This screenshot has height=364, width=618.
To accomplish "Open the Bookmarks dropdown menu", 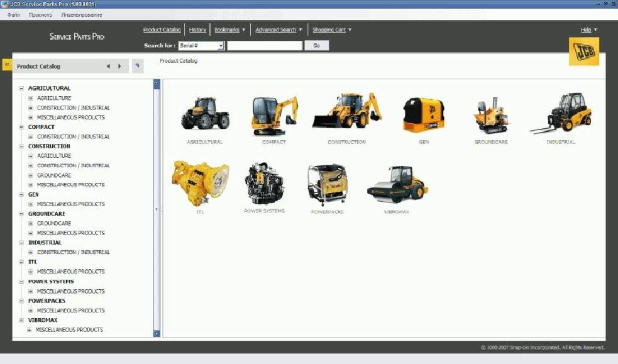I will [229, 30].
